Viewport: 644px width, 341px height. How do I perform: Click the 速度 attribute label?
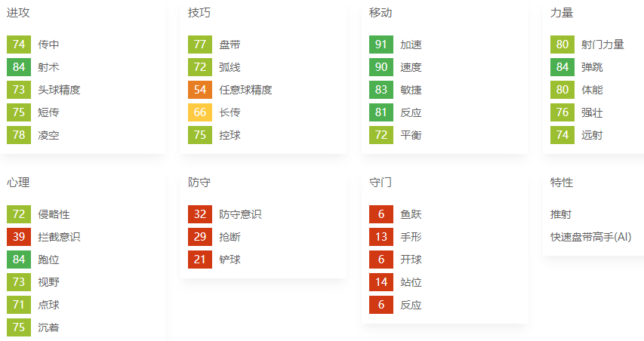(411, 67)
